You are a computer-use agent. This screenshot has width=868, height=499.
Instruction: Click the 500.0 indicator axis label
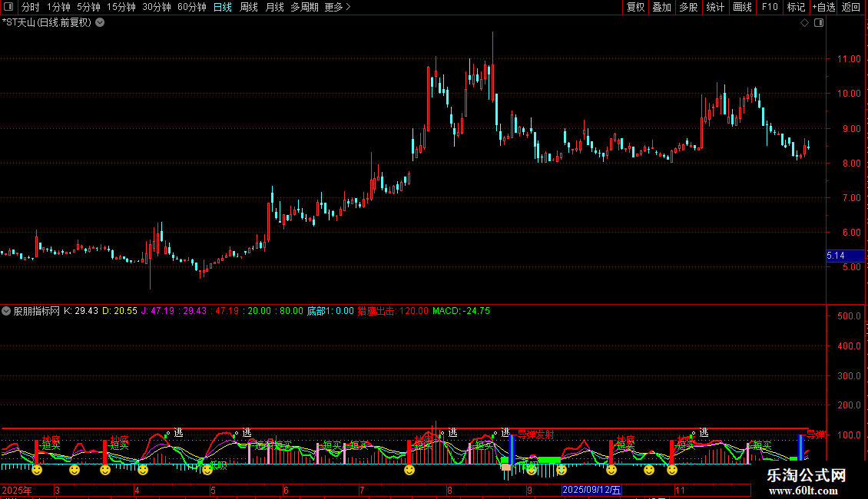tap(849, 316)
